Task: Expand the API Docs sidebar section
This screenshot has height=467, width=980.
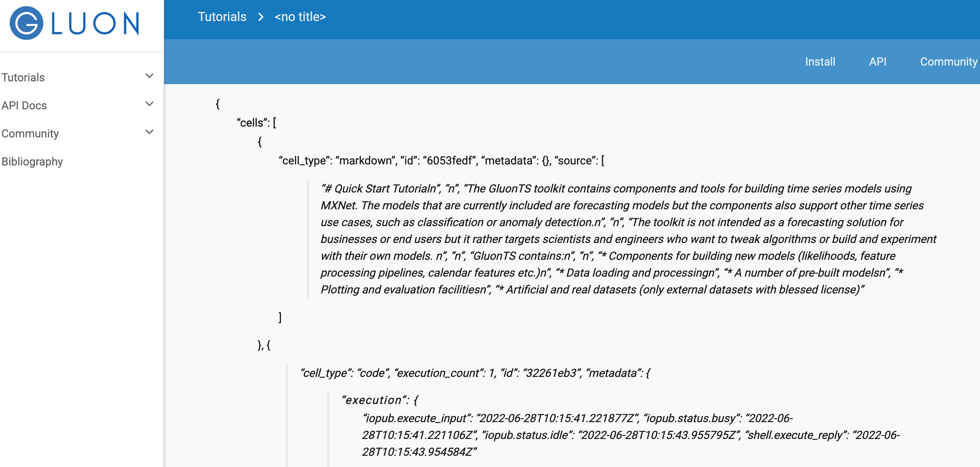Action: click(149, 104)
